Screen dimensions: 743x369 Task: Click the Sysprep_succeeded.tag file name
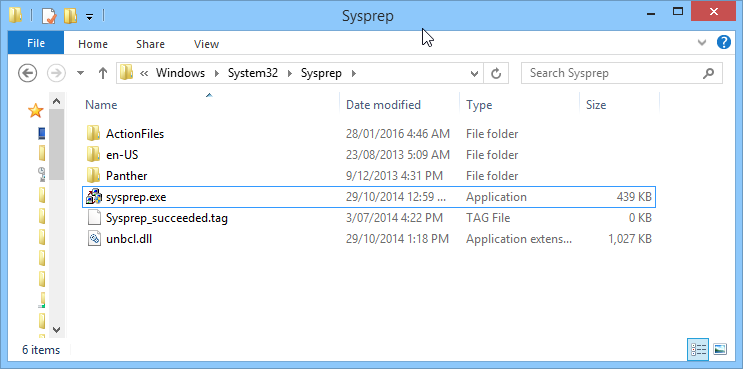(x=167, y=218)
